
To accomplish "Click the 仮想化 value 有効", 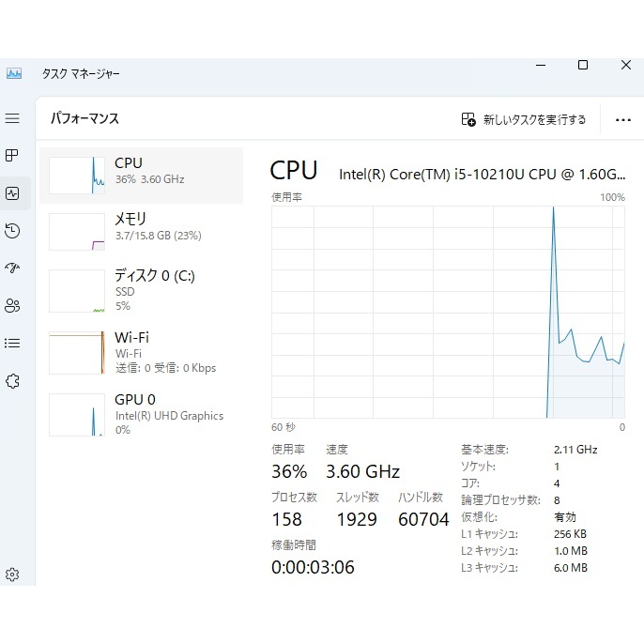I will pos(565,517).
